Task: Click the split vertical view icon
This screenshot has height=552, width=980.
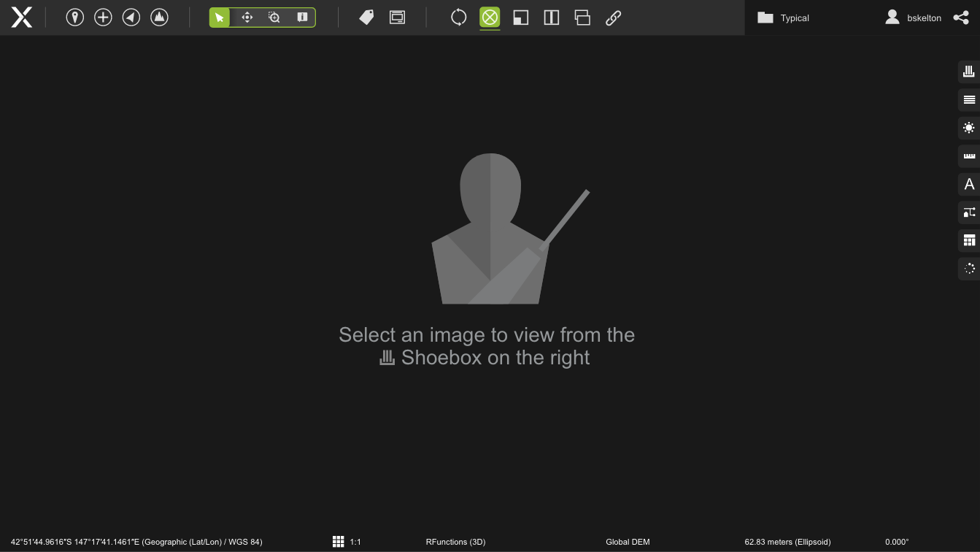Action: pos(552,18)
